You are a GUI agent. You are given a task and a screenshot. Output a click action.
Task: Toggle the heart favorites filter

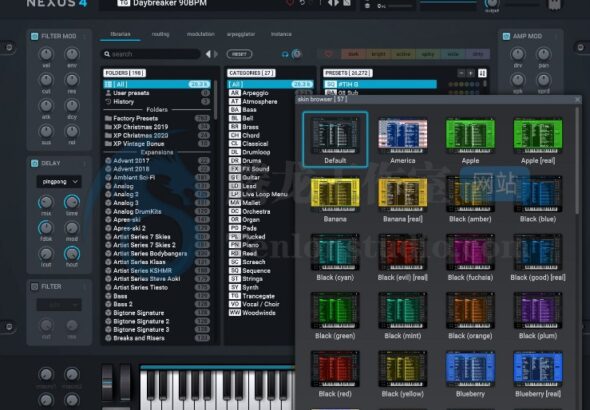pos(328,54)
